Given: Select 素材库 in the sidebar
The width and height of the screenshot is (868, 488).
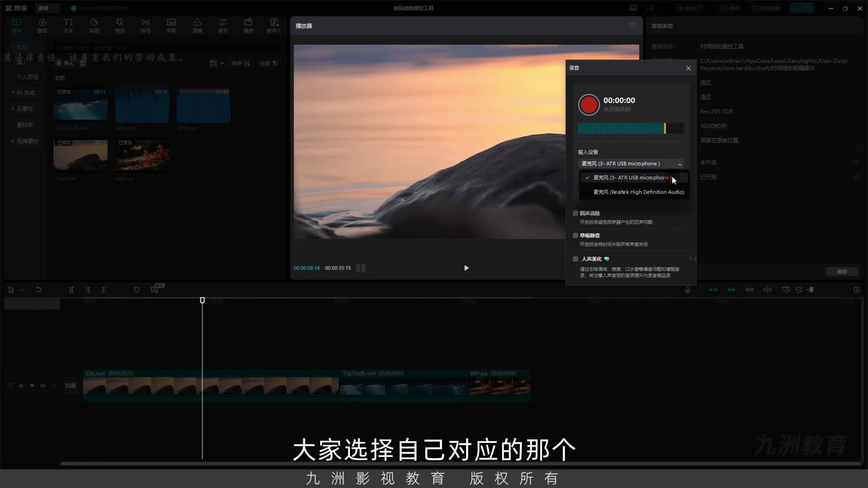Looking at the screenshot, I should [25, 125].
